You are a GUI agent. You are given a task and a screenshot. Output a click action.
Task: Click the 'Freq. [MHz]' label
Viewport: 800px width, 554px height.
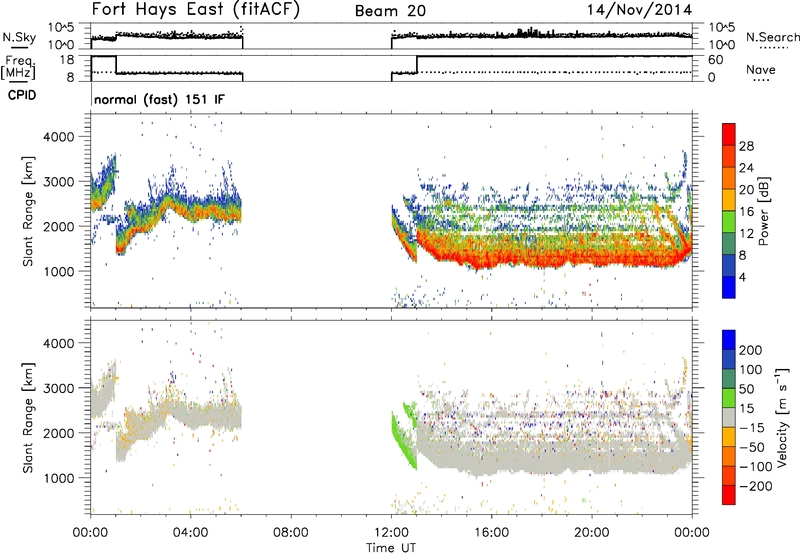[x=18, y=67]
